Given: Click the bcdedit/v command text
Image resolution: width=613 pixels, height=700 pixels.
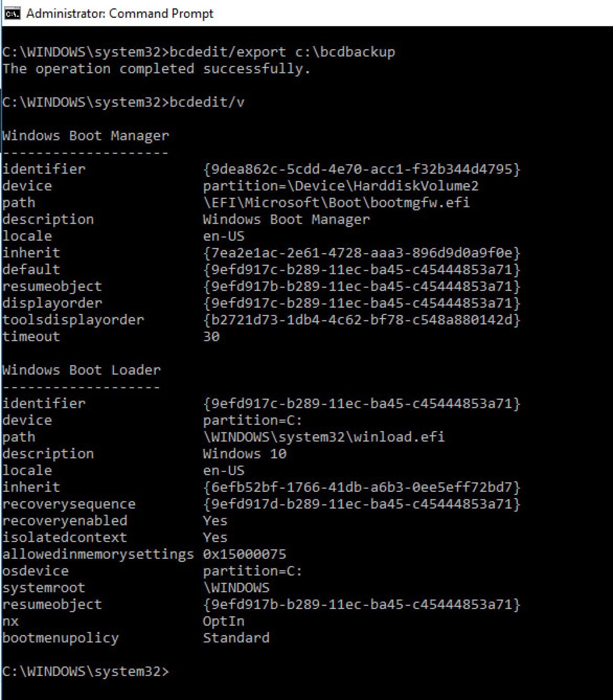Looking at the screenshot, I should [205, 102].
